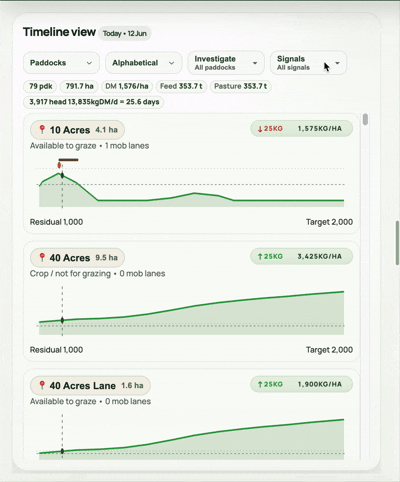The width and height of the screenshot is (400, 482).
Task: Open the Investigate All paddocks dropdown
Action: tap(226, 63)
